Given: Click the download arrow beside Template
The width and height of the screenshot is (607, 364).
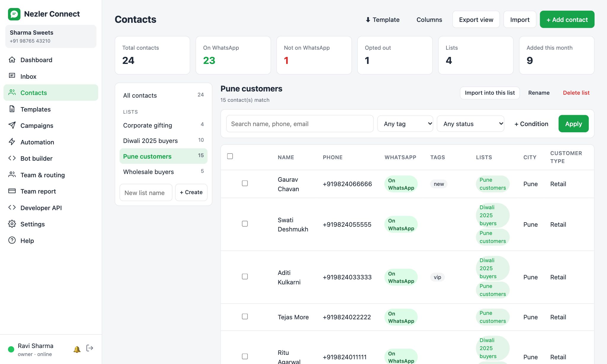Looking at the screenshot, I should coord(368,20).
